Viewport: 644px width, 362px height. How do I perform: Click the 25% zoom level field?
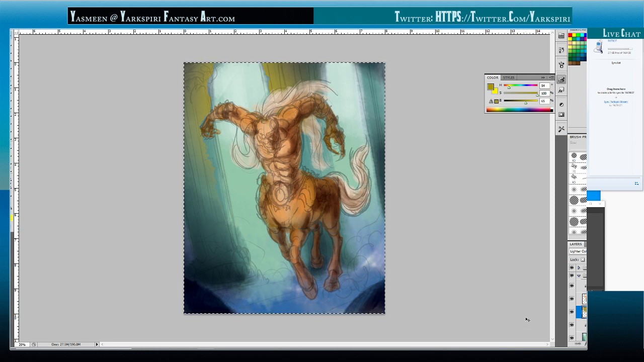(23, 344)
